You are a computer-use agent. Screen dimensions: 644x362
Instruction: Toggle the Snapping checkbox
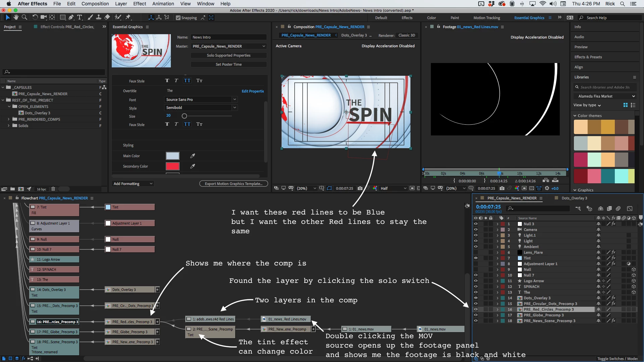click(178, 18)
